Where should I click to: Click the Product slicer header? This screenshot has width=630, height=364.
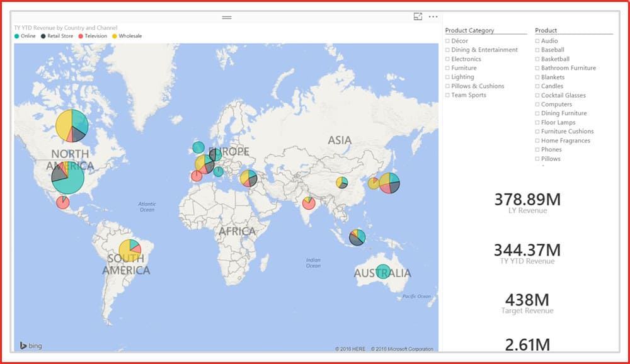pyautogui.click(x=546, y=30)
